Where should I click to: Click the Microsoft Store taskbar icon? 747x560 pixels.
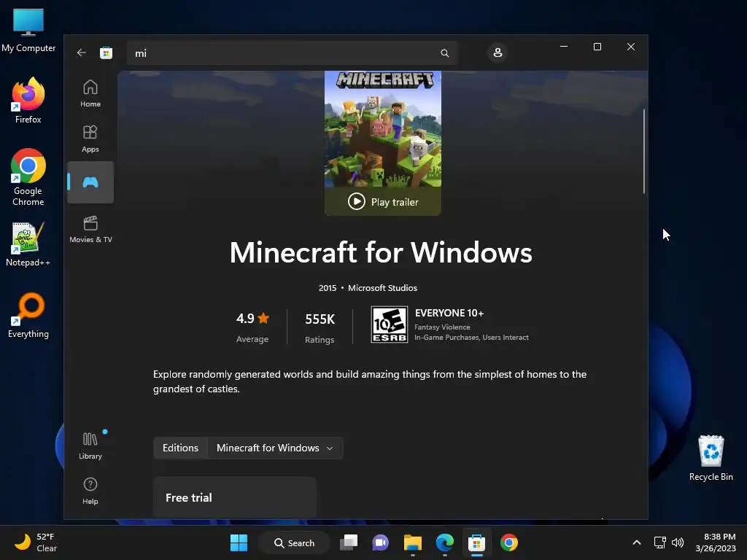pyautogui.click(x=476, y=542)
